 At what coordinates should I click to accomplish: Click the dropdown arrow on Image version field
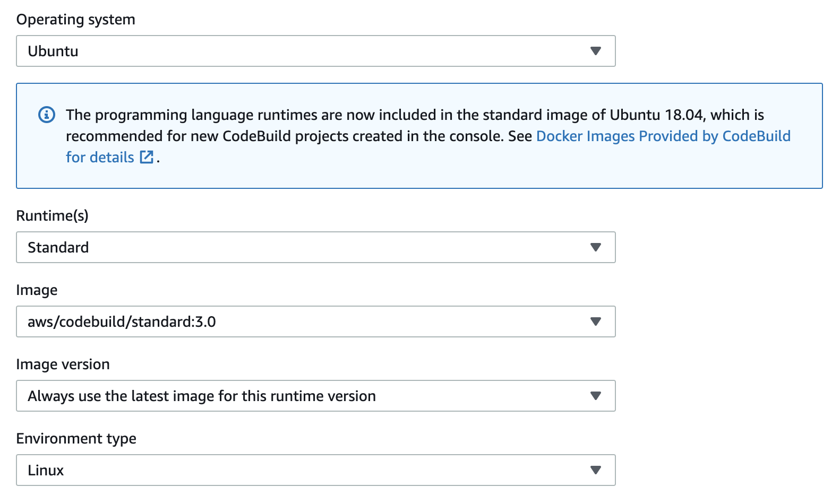[x=596, y=396]
